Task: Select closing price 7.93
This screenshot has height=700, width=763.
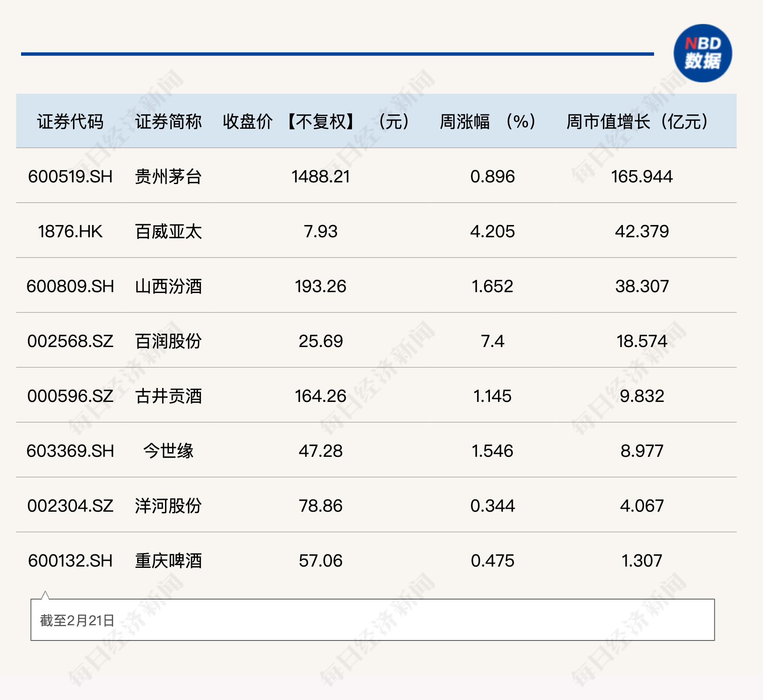Action: point(321,231)
